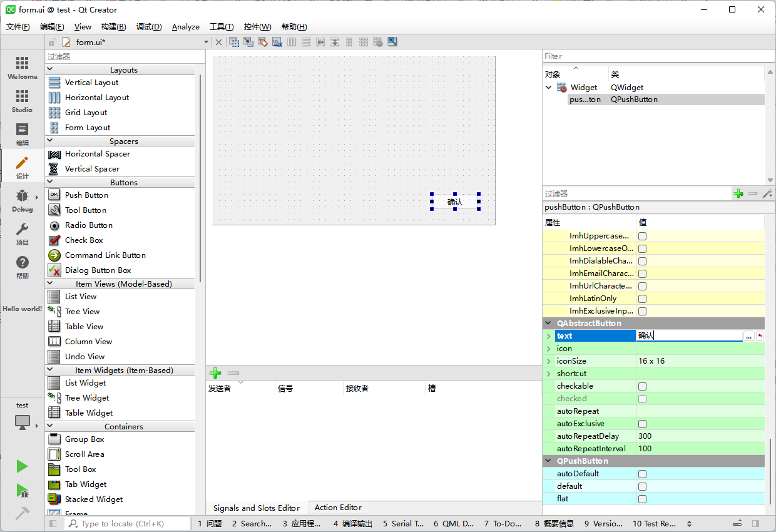
Task: Click the object inspector Filter field
Action: coord(658,56)
